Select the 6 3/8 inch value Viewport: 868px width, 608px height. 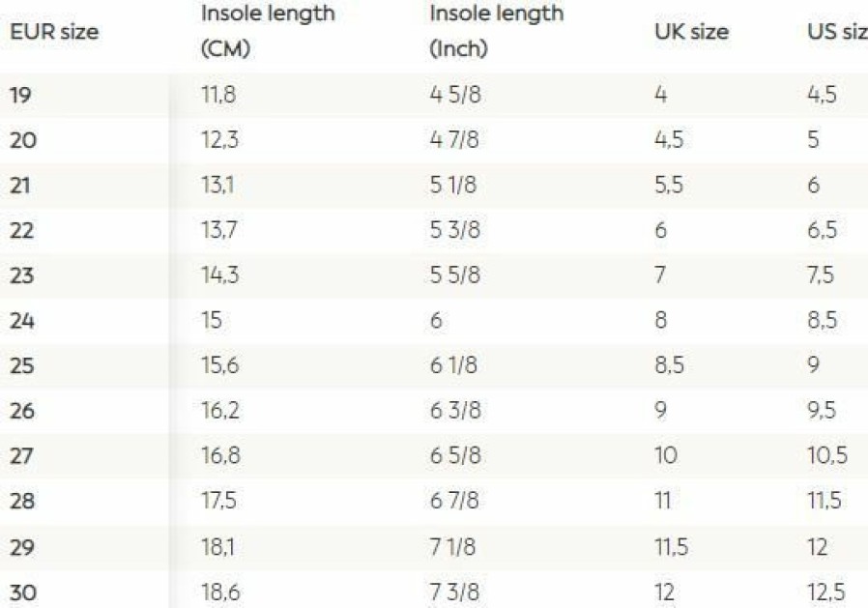pyautogui.click(x=455, y=410)
